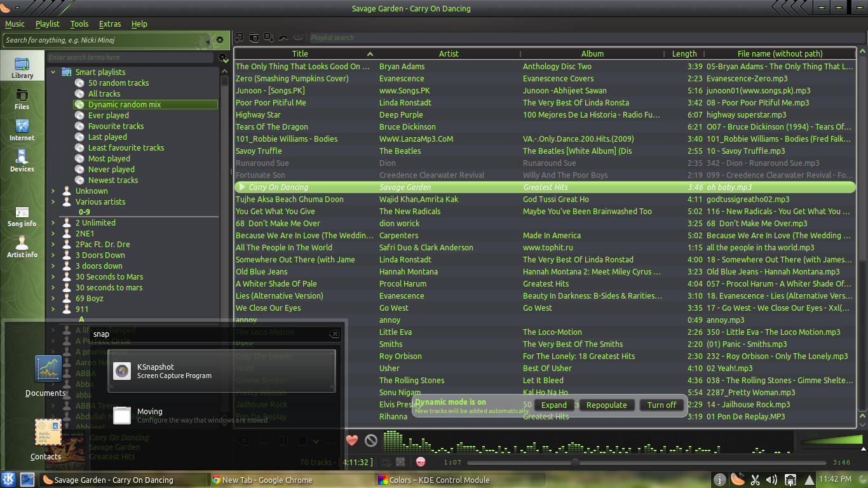Click the Repopulate button

pos(606,405)
